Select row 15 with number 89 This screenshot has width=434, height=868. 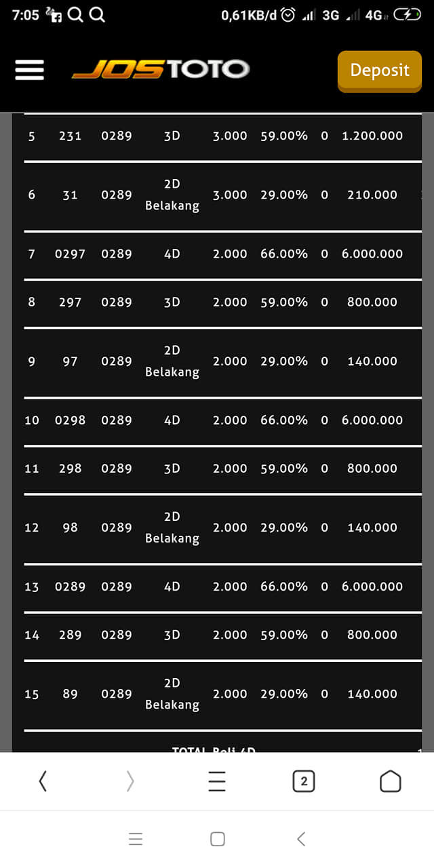tap(222, 694)
